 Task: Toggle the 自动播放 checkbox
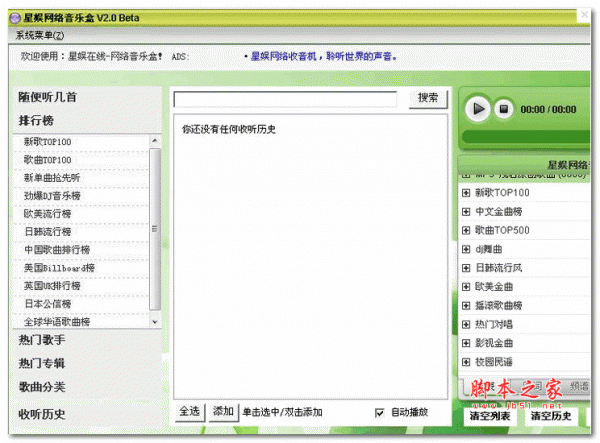379,412
